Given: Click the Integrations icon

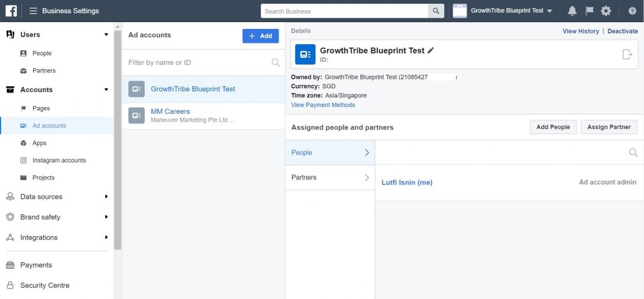Looking at the screenshot, I should 10,237.
